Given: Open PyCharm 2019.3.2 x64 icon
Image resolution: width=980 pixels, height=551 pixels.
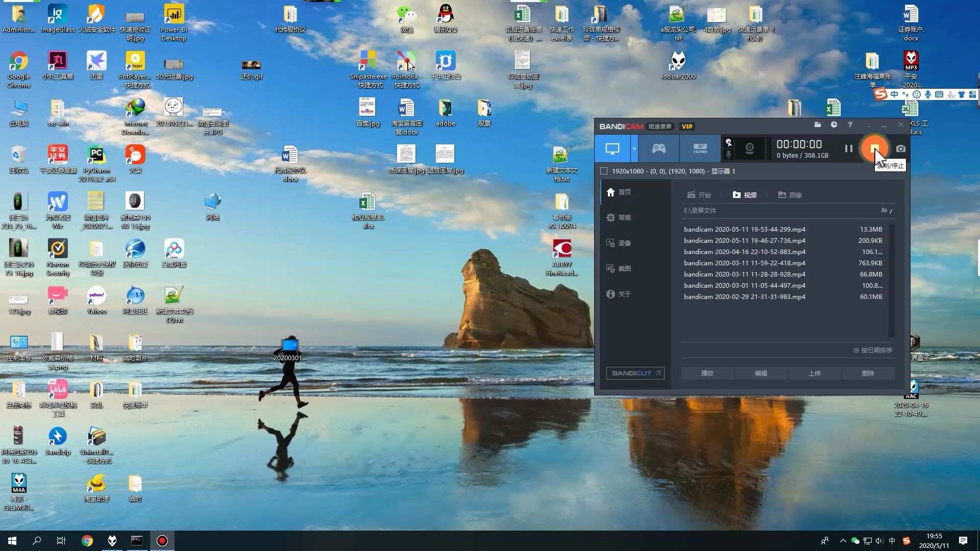Looking at the screenshot, I should click(x=96, y=164).
